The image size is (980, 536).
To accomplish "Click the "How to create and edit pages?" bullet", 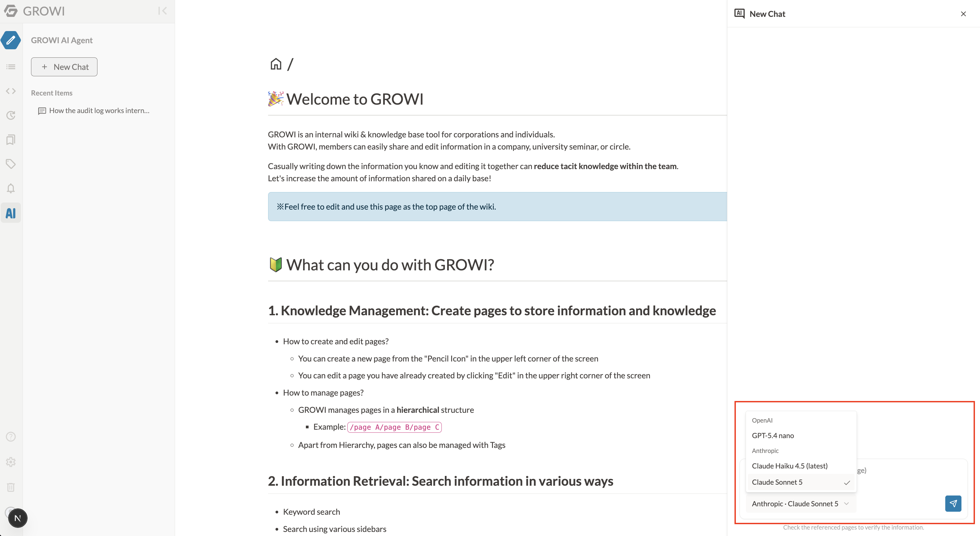I will click(x=336, y=341).
